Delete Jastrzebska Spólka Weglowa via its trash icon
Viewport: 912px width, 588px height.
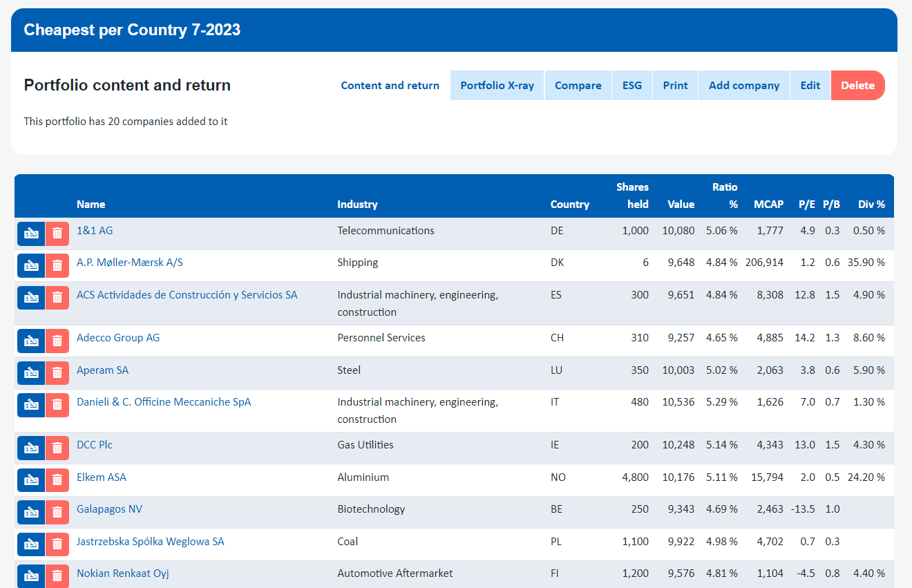57,544
